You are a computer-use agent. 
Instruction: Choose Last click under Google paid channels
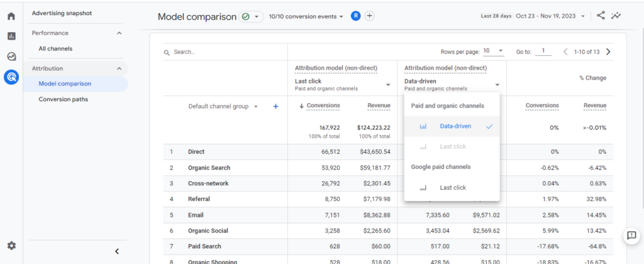click(452, 187)
